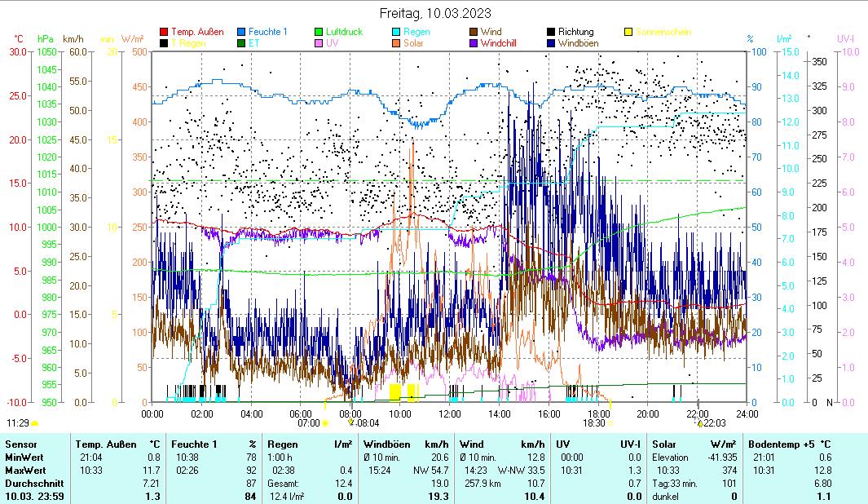Click the chart title Freitag, 10.03.2023
Screen dimensions: 868x504
(x=434, y=13)
